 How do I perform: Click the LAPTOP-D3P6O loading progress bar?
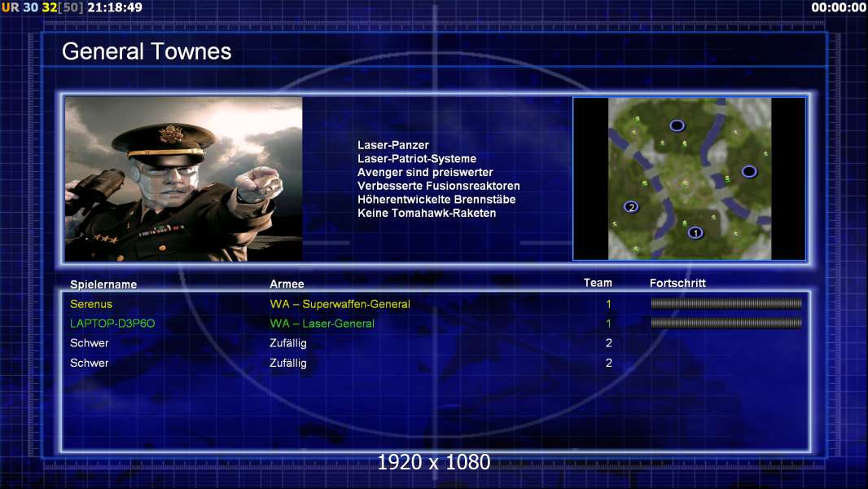point(726,324)
